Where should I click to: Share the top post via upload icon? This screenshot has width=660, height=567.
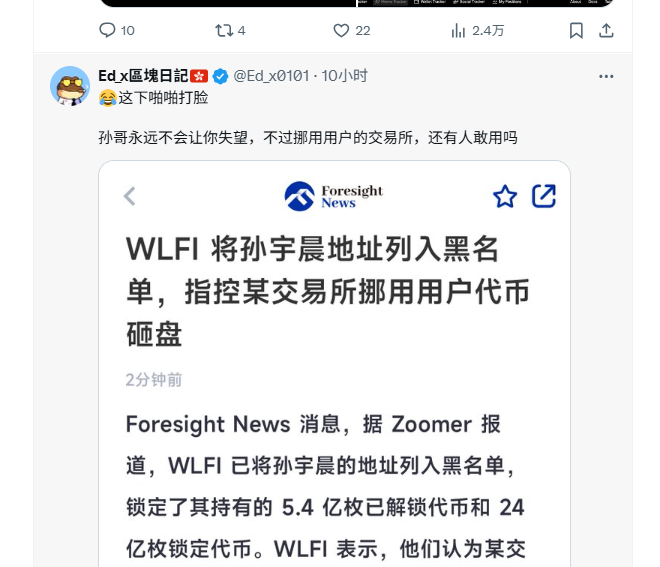point(606,31)
